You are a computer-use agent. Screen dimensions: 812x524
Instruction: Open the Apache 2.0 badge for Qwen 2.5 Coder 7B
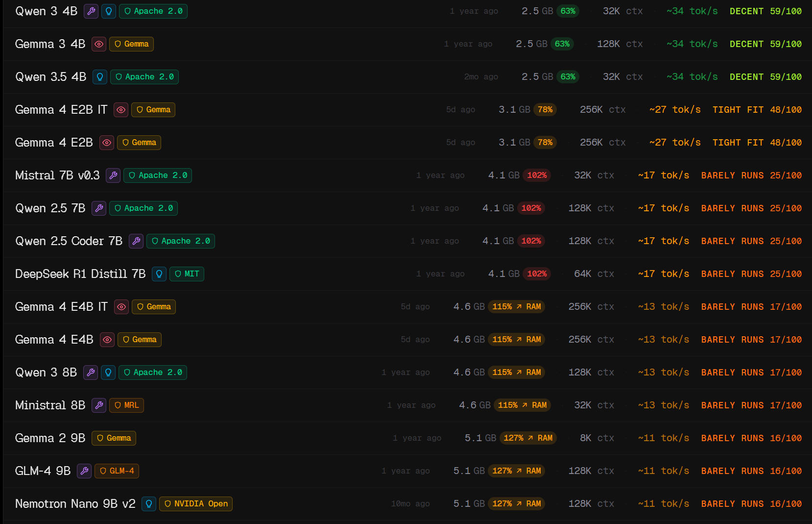tap(181, 241)
